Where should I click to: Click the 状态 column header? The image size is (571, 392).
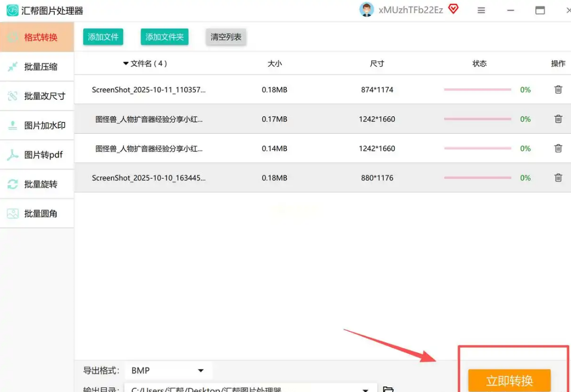(x=479, y=64)
